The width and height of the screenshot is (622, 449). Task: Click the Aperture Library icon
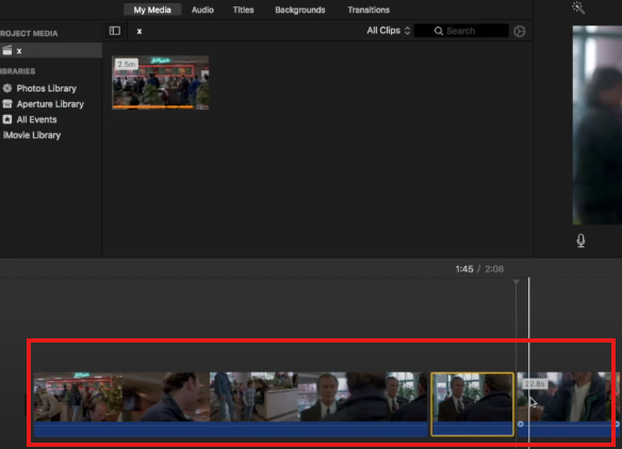tap(7, 104)
